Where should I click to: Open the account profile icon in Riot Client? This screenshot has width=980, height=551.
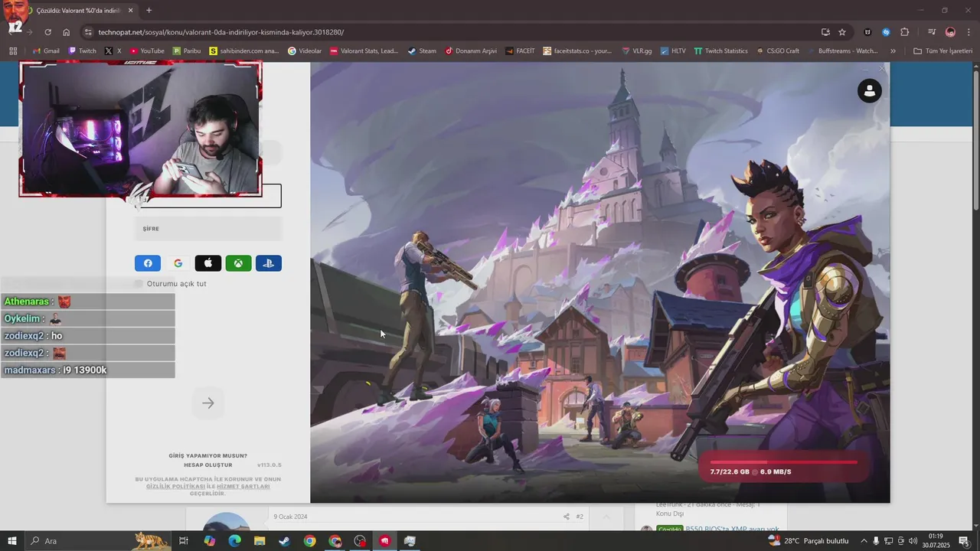(x=870, y=91)
